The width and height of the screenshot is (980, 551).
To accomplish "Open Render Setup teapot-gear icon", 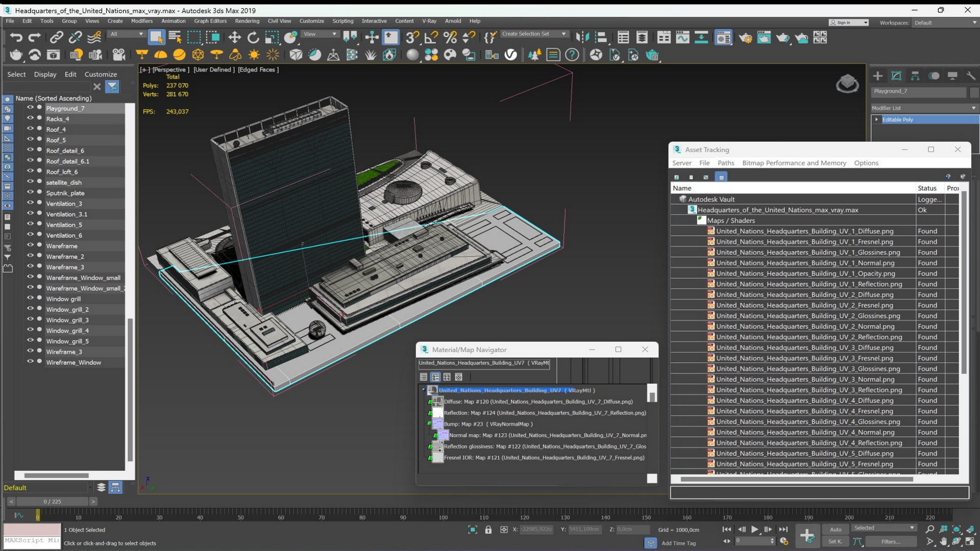I will click(745, 37).
